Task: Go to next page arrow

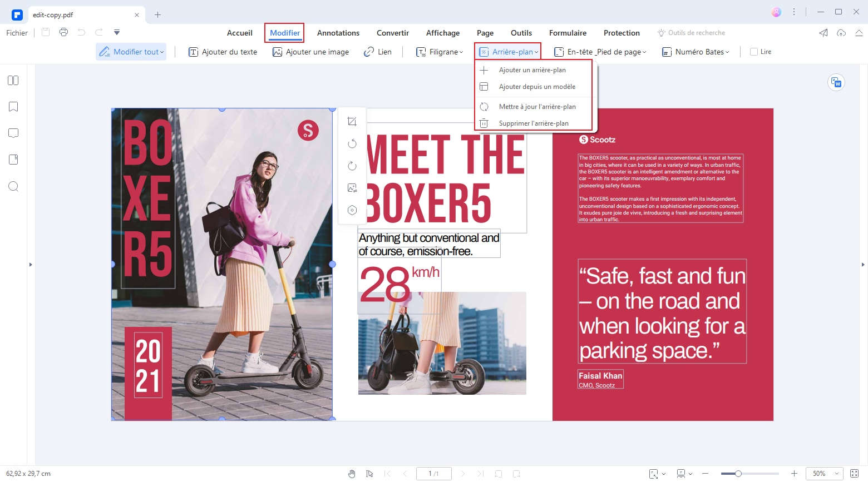Action: (463, 474)
